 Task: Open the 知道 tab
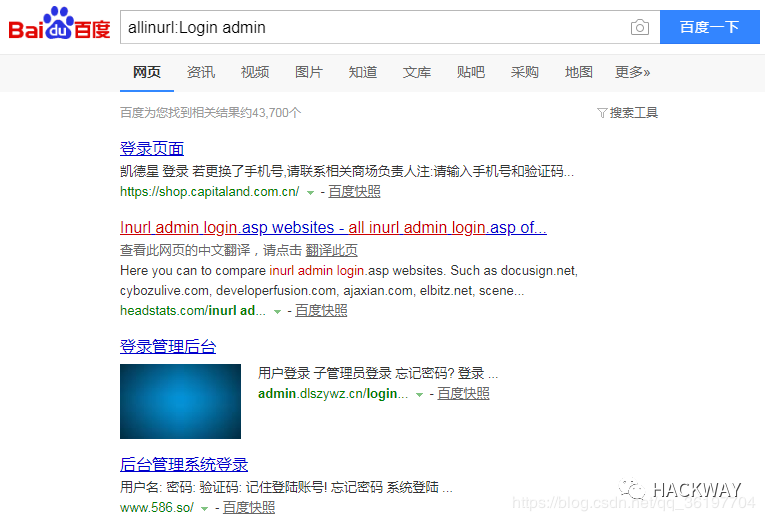tap(363, 72)
